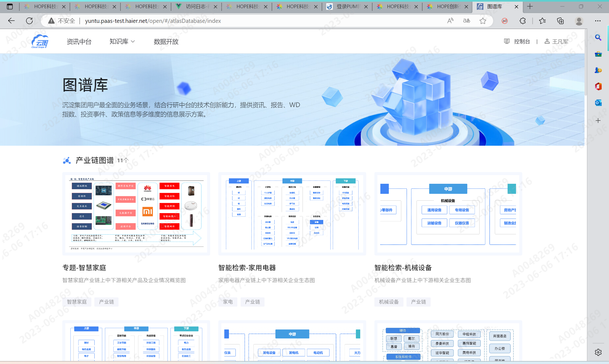Click the 家电 tag
This screenshot has width=609, height=364.
(228, 302)
